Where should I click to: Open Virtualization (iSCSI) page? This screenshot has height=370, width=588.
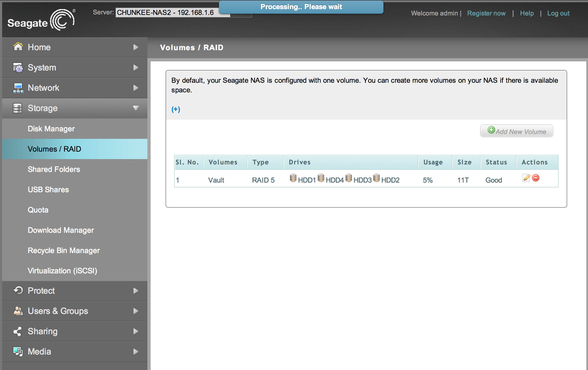coord(62,271)
